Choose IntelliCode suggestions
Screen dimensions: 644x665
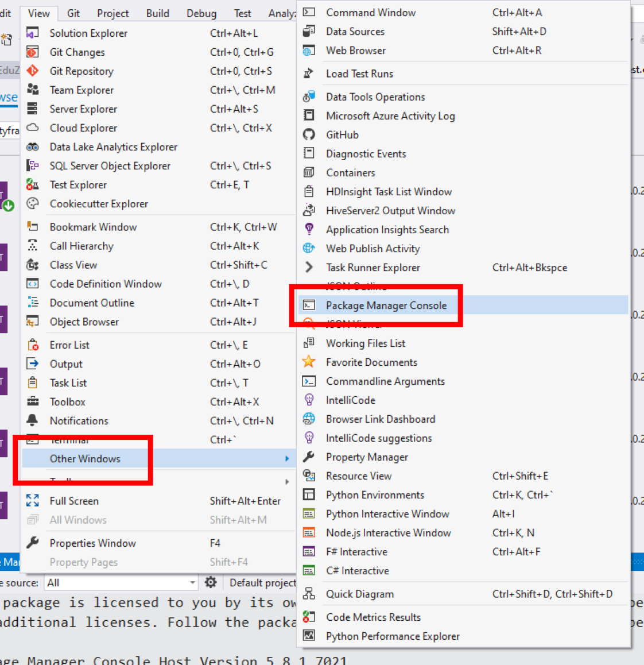[463, 438]
